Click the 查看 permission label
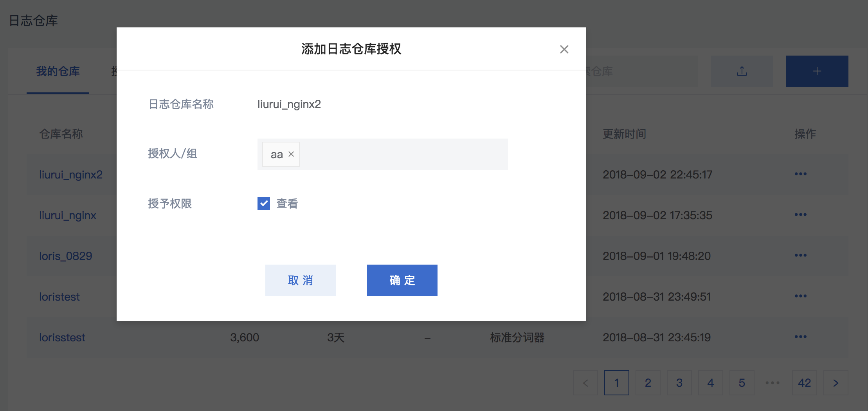868x411 pixels. (x=287, y=204)
